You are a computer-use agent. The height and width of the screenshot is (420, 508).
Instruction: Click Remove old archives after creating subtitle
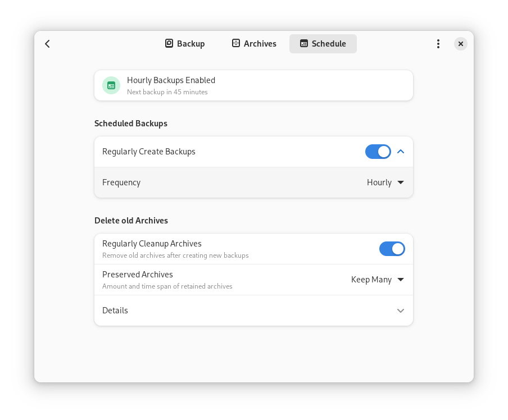click(x=175, y=255)
